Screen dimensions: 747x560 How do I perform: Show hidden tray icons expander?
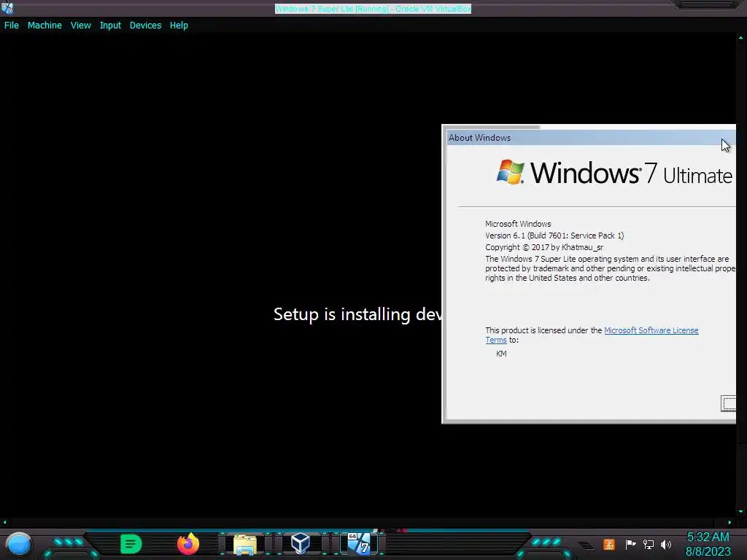tap(586, 545)
